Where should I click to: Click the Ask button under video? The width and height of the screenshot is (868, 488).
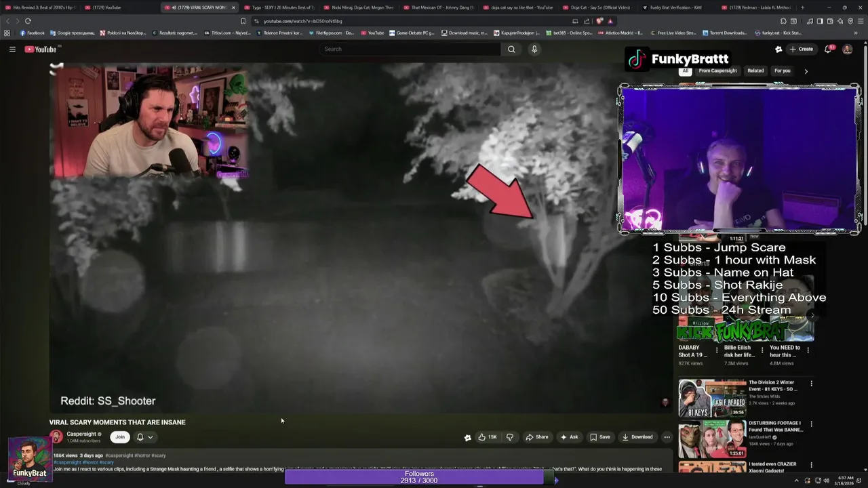[569, 437]
